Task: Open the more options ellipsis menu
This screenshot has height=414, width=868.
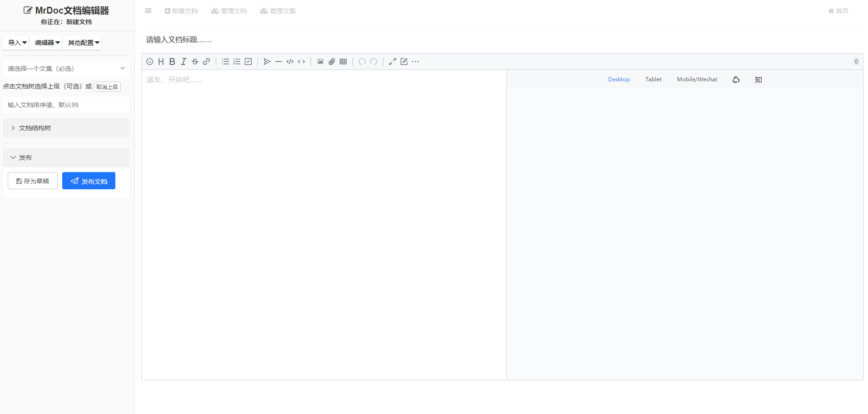Action: [x=415, y=62]
